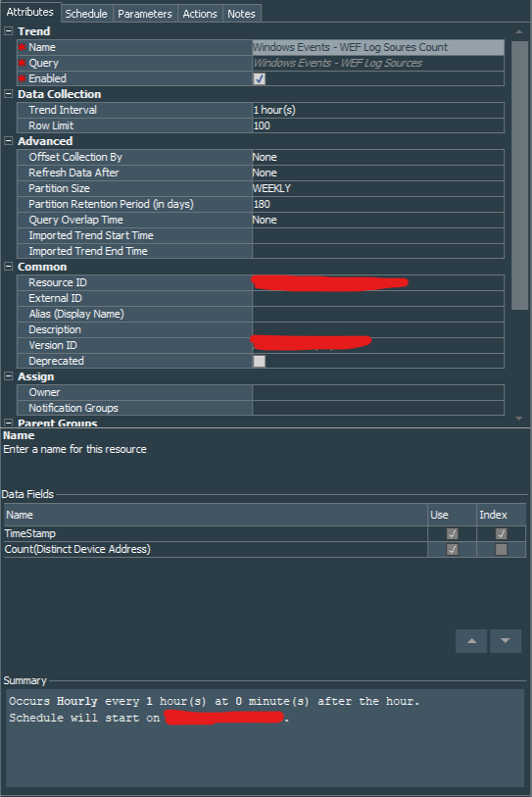Set the Notification Groups field
This screenshot has height=797, width=532.
click(x=378, y=408)
